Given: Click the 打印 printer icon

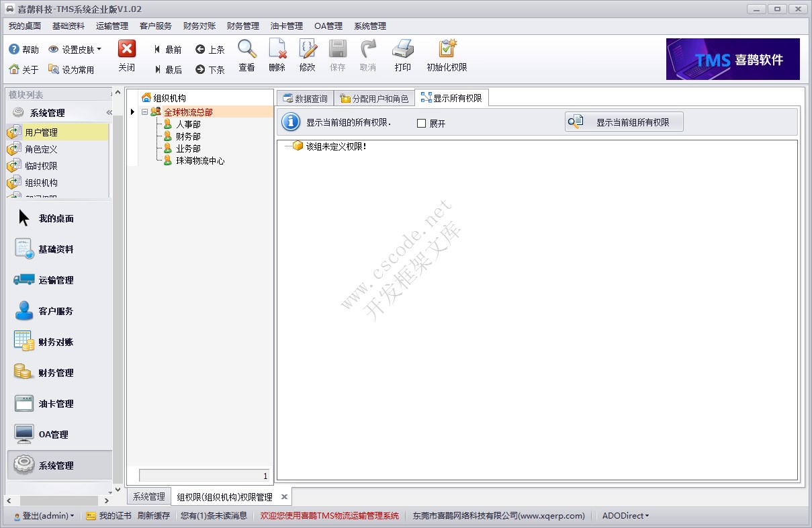Looking at the screenshot, I should [403, 49].
